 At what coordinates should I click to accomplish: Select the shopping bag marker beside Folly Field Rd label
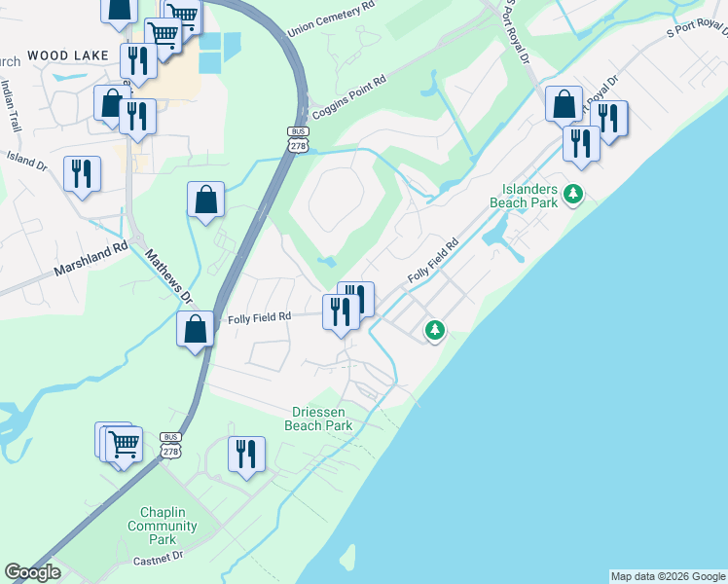tap(195, 332)
